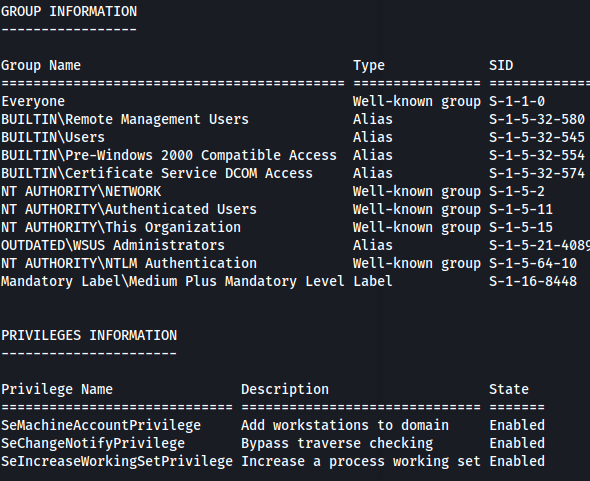Click the GROUP INFORMATION heading
The width and height of the screenshot is (590, 481).
tap(69, 11)
